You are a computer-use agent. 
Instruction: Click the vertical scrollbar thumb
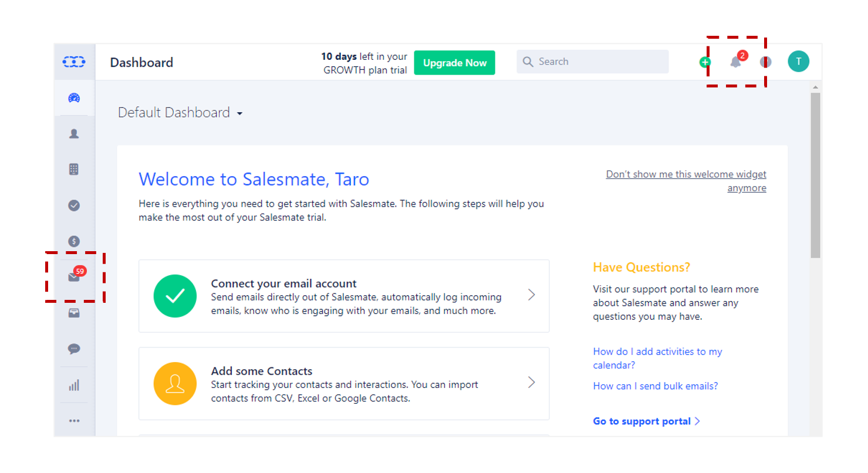(816, 175)
